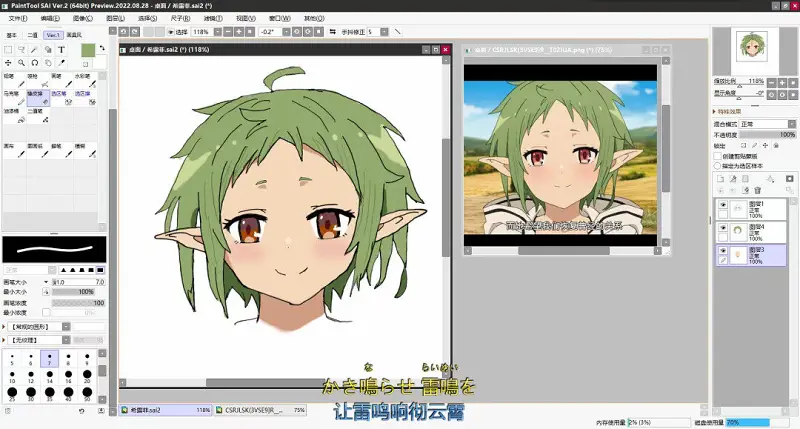Select the move layer tool
This screenshot has height=429, width=800.
tap(8, 63)
